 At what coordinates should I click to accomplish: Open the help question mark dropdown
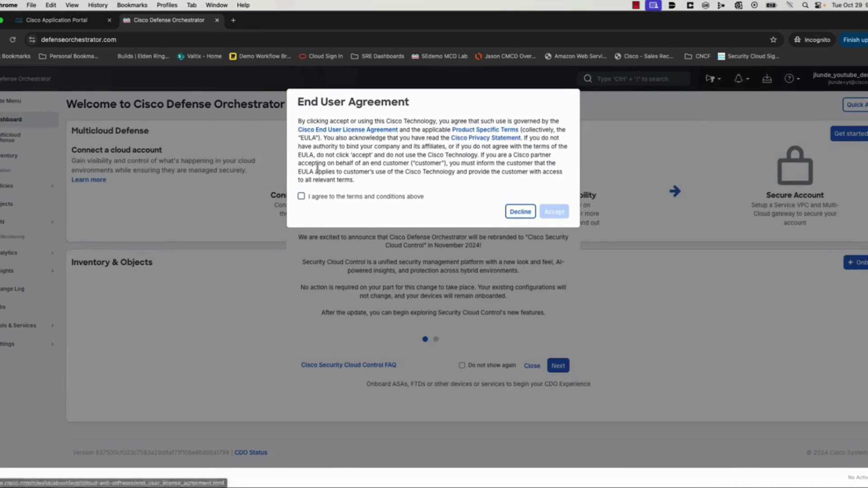pos(792,79)
